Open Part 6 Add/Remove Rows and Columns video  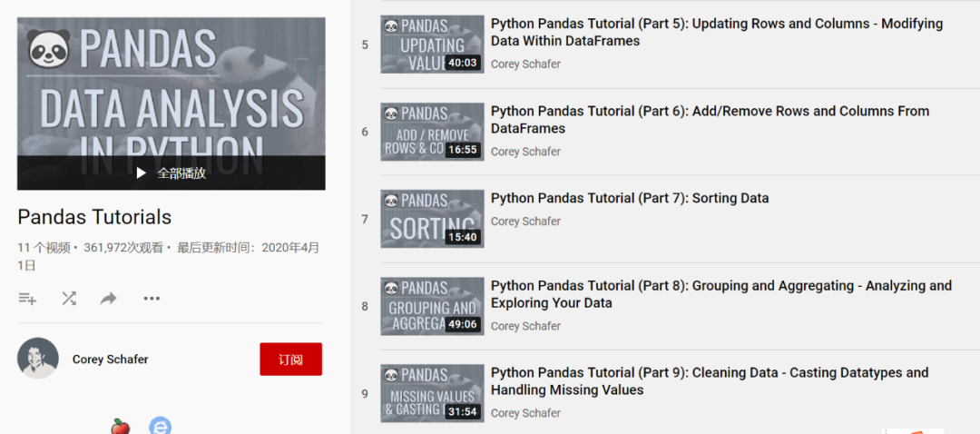710,120
